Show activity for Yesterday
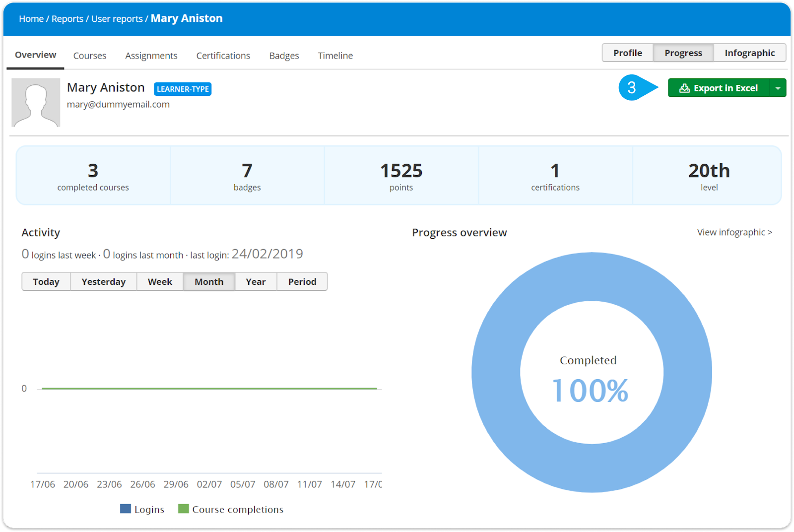 [x=104, y=281]
